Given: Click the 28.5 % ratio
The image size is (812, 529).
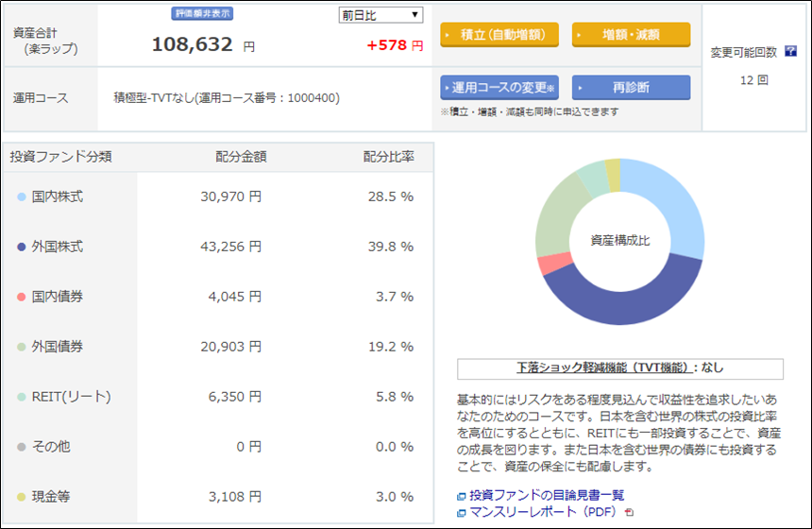Looking at the screenshot, I should (391, 196).
